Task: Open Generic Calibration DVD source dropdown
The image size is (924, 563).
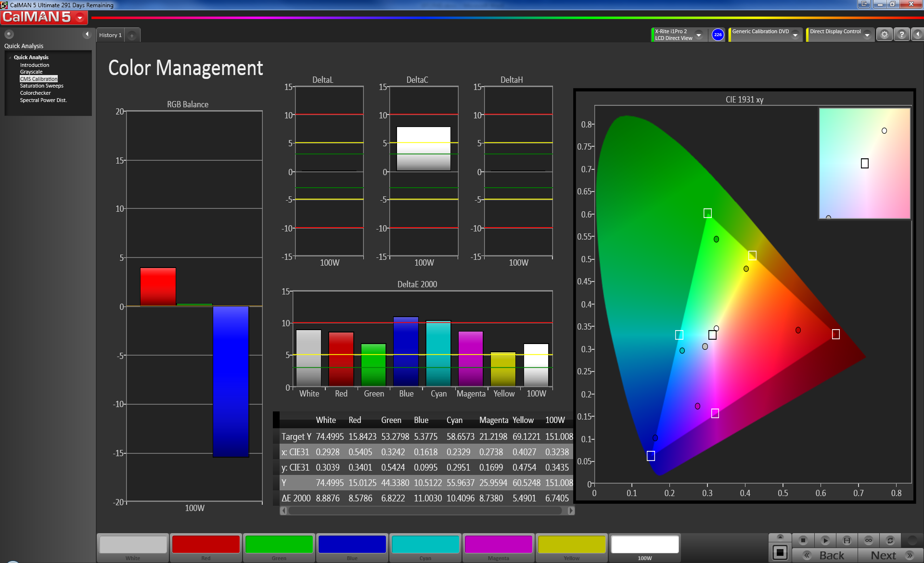Action: pyautogui.click(x=796, y=35)
